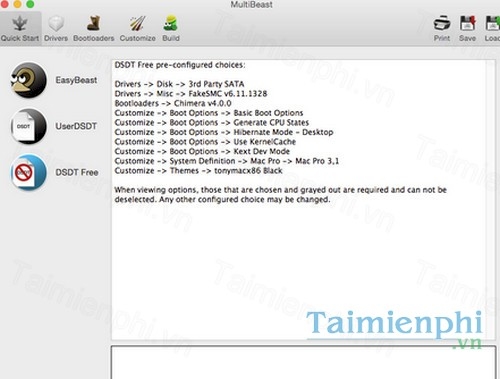The height and width of the screenshot is (379, 500).
Task: Zoom the window with green button
Action: [x=30, y=4]
